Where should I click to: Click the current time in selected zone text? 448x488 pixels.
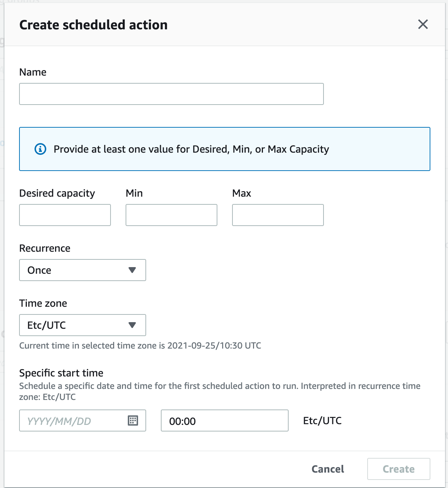(140, 345)
